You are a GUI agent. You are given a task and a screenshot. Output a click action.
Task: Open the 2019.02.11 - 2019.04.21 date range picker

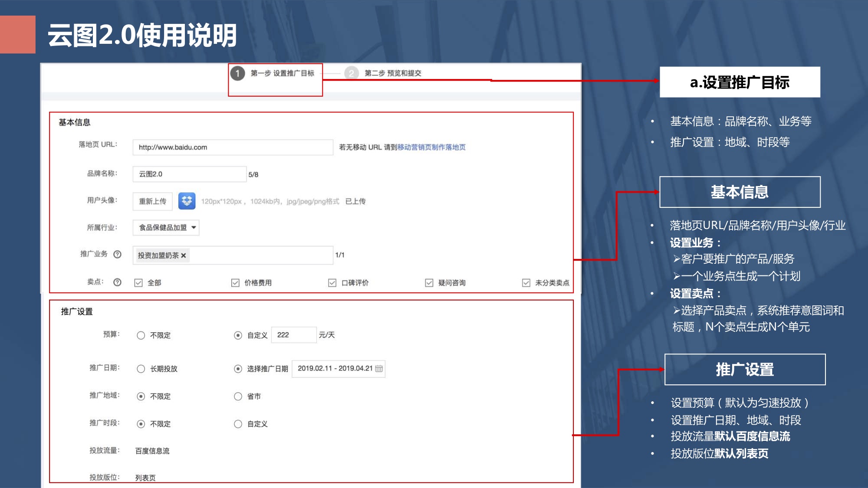coord(335,369)
